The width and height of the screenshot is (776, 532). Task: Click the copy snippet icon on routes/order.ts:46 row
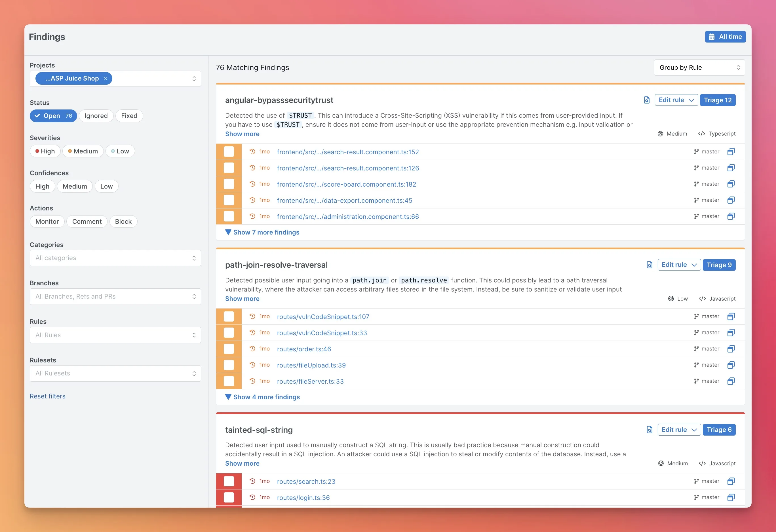point(731,349)
